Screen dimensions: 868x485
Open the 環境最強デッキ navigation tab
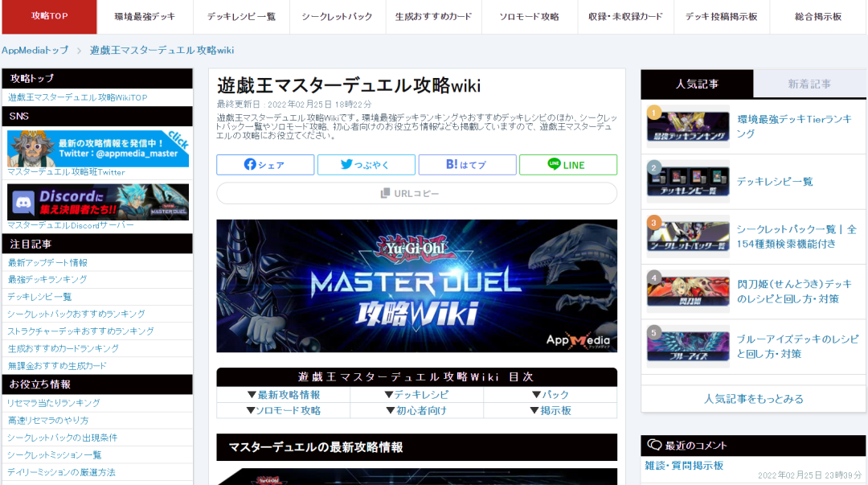point(145,17)
